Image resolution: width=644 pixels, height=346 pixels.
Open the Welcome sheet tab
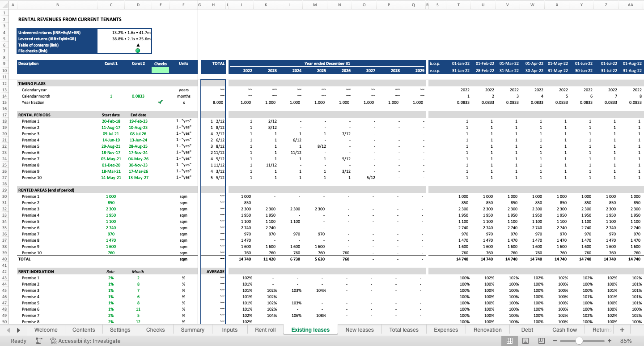[46, 330]
